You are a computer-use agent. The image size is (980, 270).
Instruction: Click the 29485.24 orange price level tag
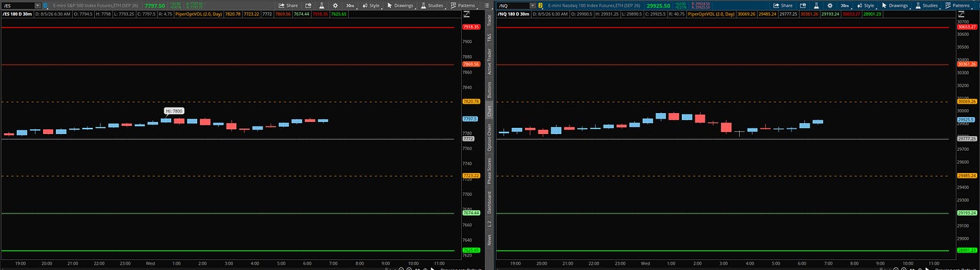(968, 176)
